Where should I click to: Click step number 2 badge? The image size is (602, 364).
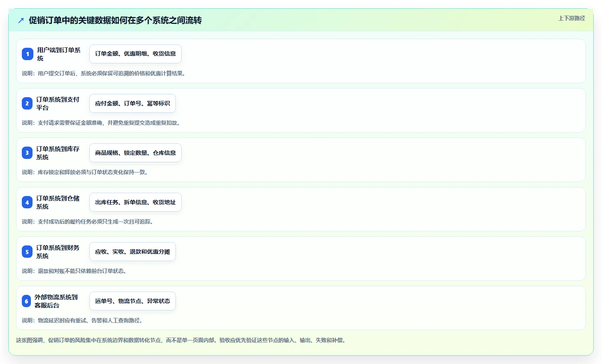tap(27, 103)
